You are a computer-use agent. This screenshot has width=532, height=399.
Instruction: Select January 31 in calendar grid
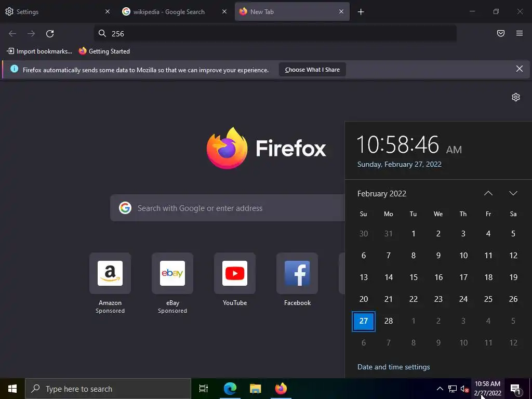click(389, 233)
